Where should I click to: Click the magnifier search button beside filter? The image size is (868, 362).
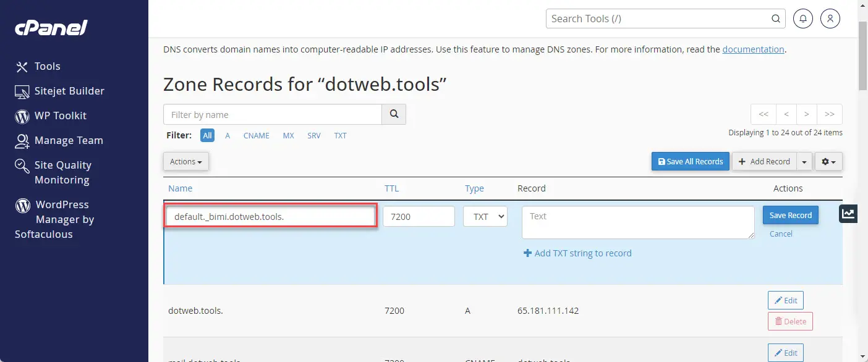(394, 114)
